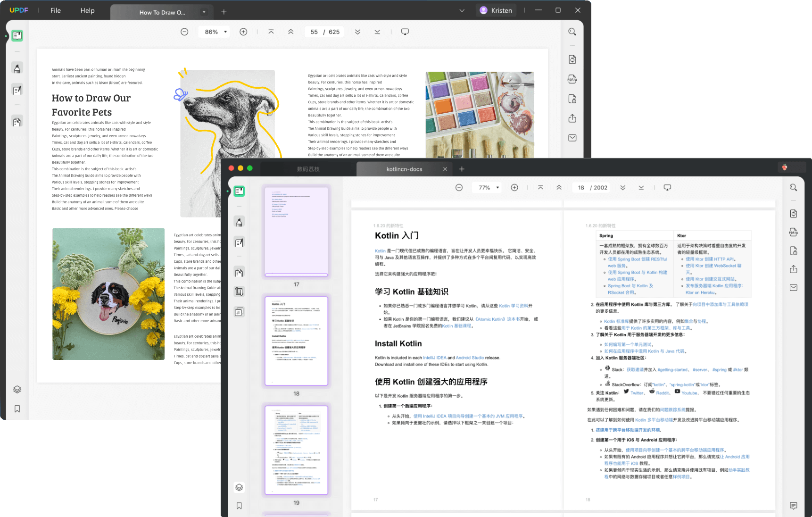Start presentation mode in the back window

405,32
